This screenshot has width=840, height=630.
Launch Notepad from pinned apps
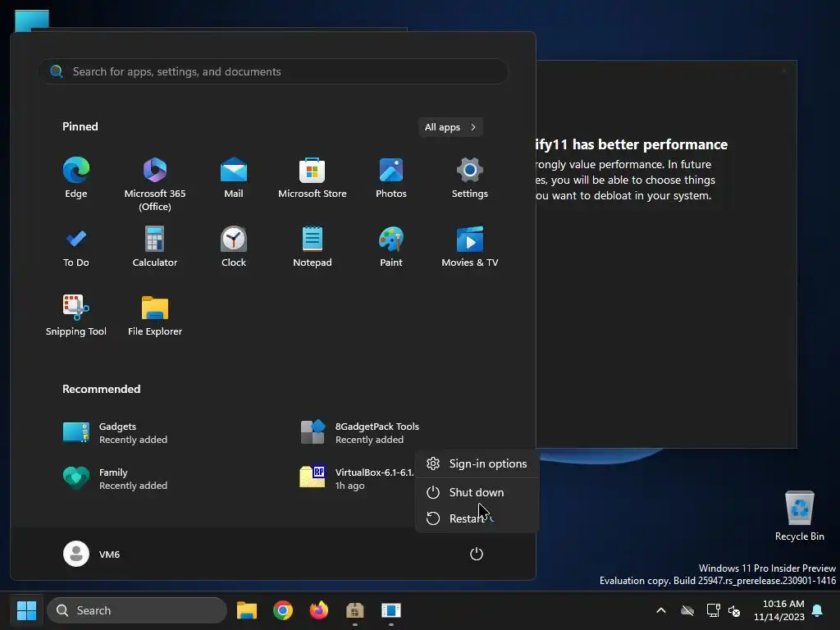click(x=313, y=247)
